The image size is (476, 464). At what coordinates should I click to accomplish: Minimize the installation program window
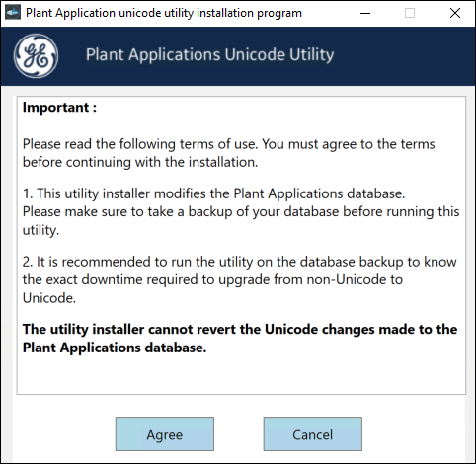tap(365, 13)
